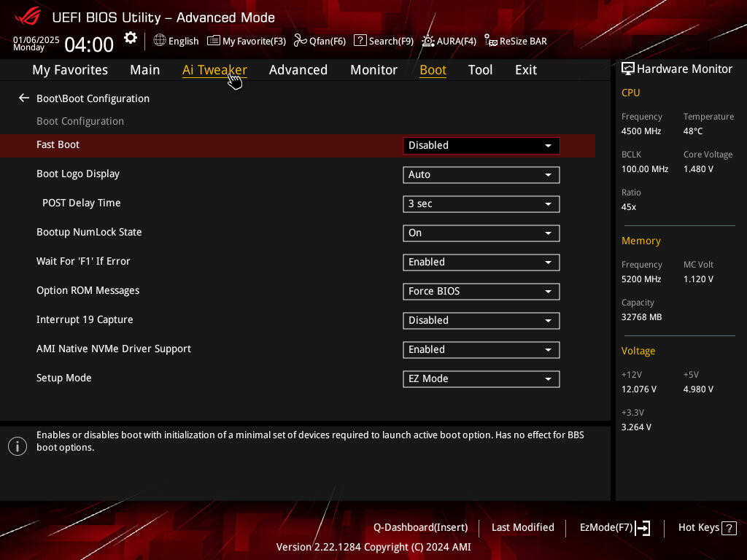Open the POST Delay Time dropdown
Viewport: 747px width, 560px height.
tap(481, 204)
